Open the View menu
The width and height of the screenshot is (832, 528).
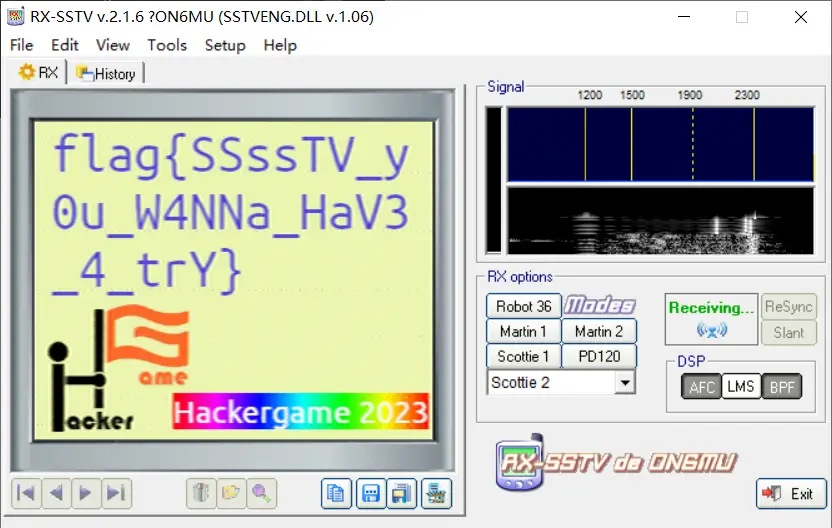pos(113,45)
